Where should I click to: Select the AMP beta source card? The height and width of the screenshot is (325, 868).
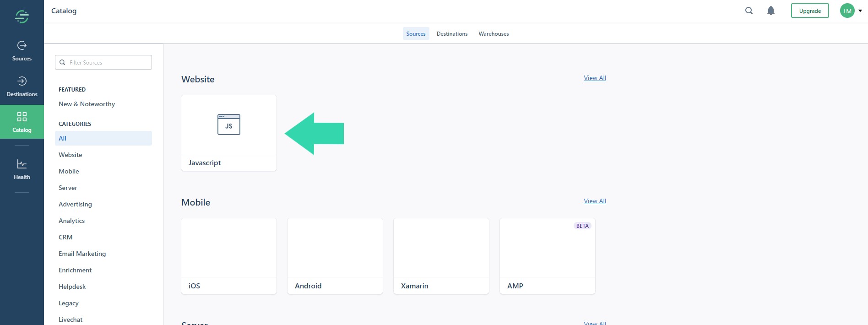pos(548,256)
